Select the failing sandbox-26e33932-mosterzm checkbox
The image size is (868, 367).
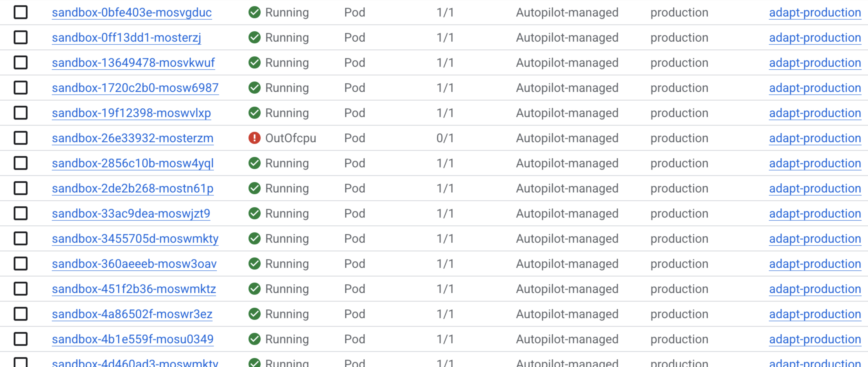point(20,138)
